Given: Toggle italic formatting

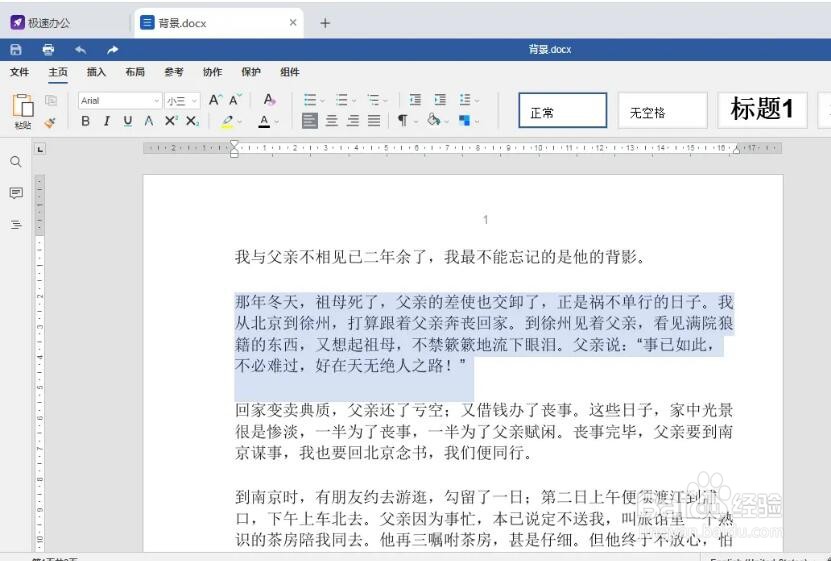Looking at the screenshot, I should click(107, 121).
